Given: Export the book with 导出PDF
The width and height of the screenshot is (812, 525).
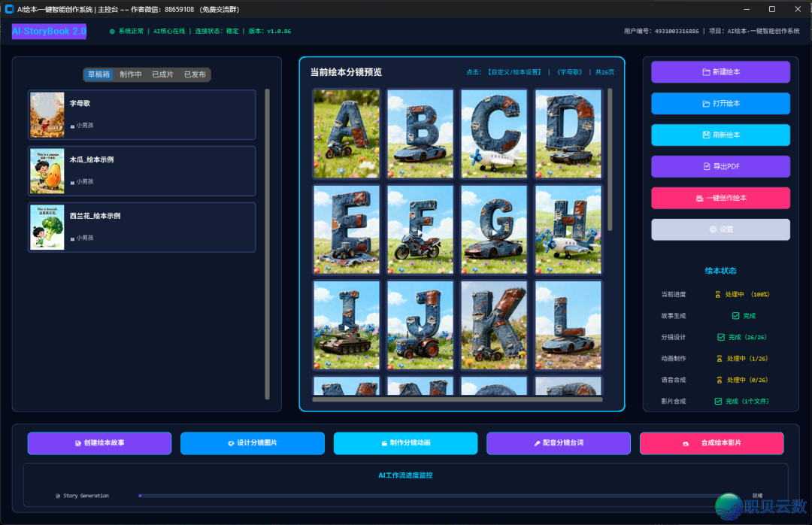Looking at the screenshot, I should pos(720,166).
